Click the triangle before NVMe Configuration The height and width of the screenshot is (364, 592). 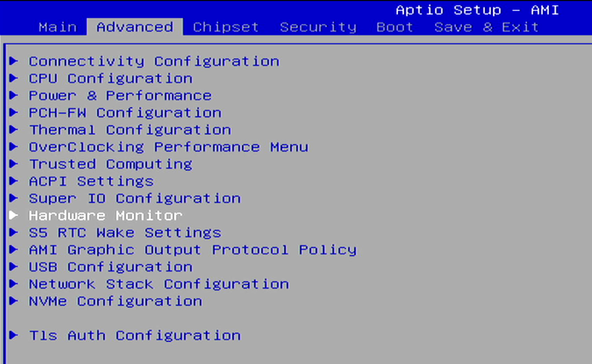(14, 300)
